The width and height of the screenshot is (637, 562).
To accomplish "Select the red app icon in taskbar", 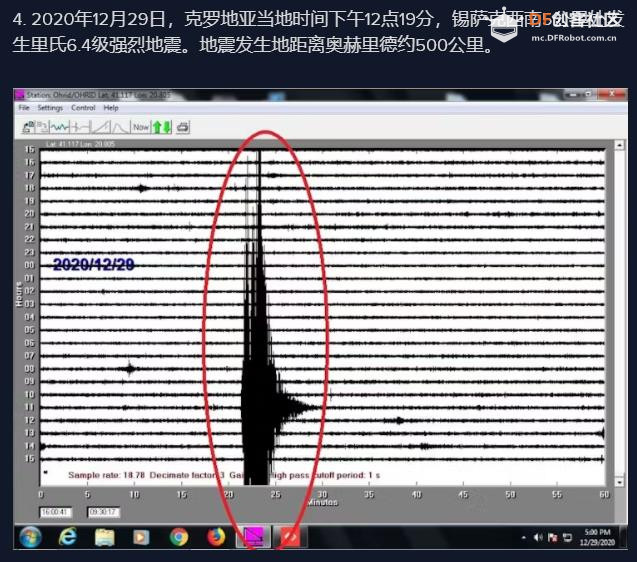I will [290, 537].
